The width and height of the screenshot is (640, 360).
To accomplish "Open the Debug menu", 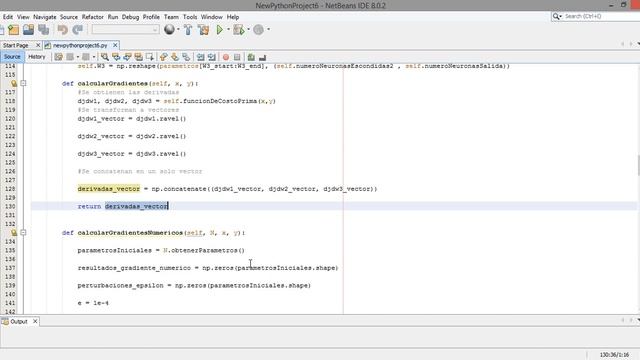I will [x=130, y=17].
